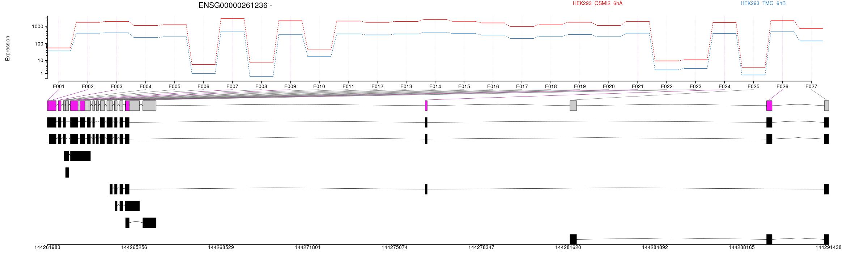Click exon label E012
868x253 pixels.
377,87
